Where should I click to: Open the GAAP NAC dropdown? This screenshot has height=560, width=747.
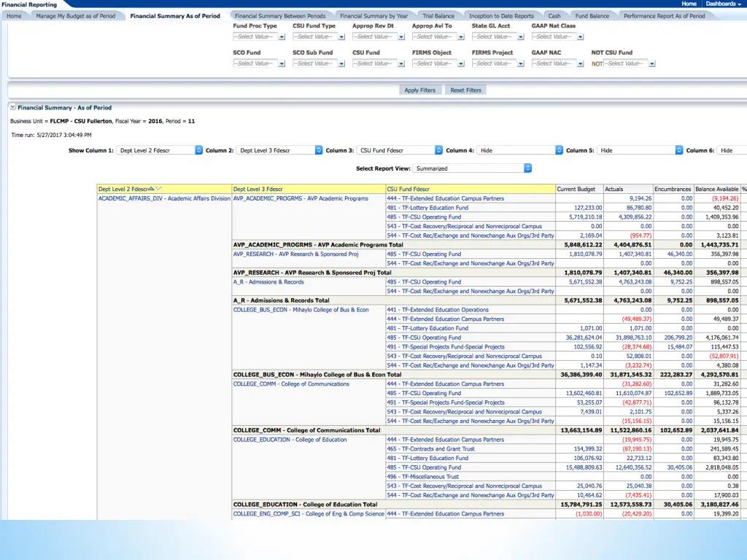tap(580, 64)
